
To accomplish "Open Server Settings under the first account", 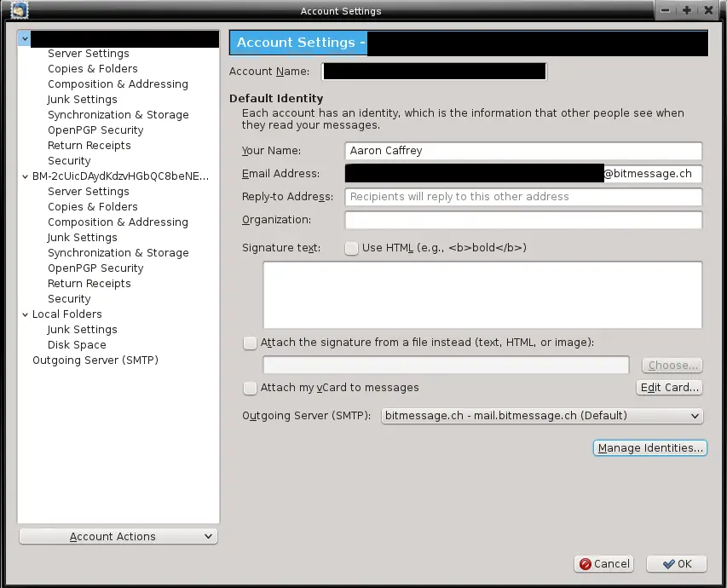I will (89, 54).
